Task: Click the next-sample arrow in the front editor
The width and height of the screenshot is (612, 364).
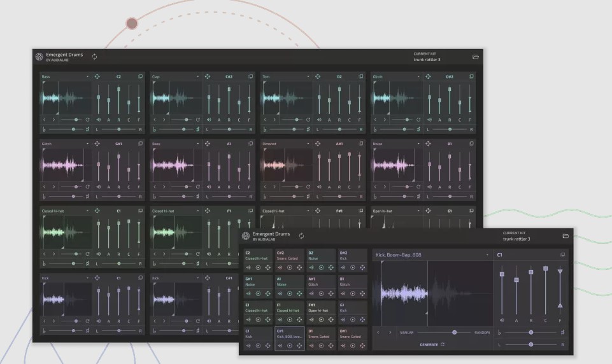Action: coord(390,332)
